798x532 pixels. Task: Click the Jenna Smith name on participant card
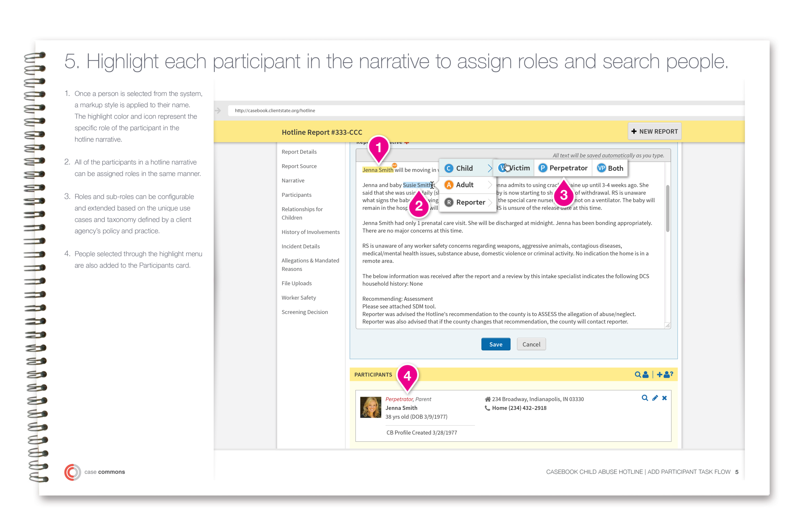[x=401, y=408]
